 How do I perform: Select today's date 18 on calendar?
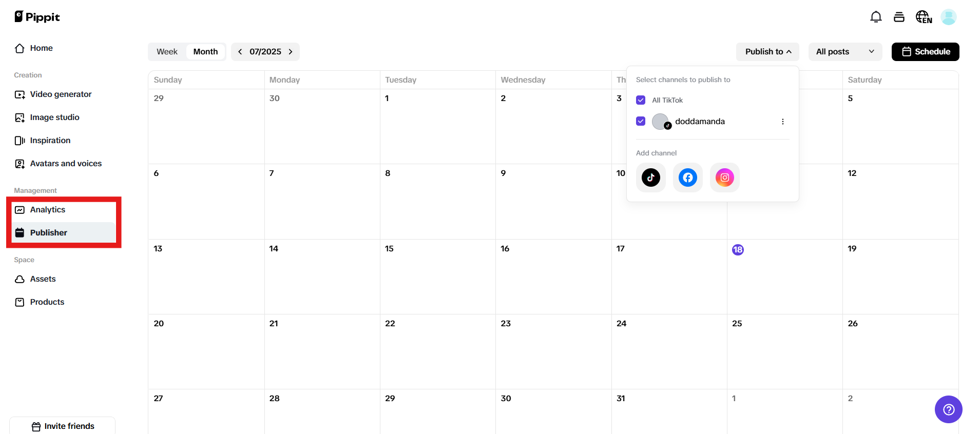738,250
